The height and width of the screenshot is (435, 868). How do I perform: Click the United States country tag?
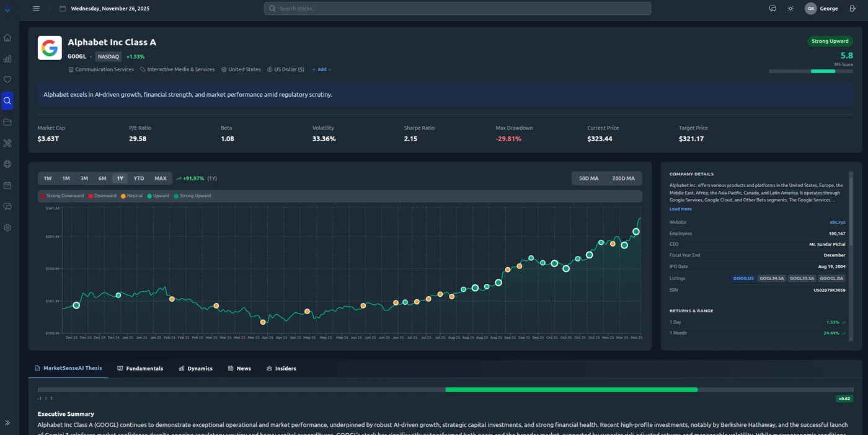241,69
